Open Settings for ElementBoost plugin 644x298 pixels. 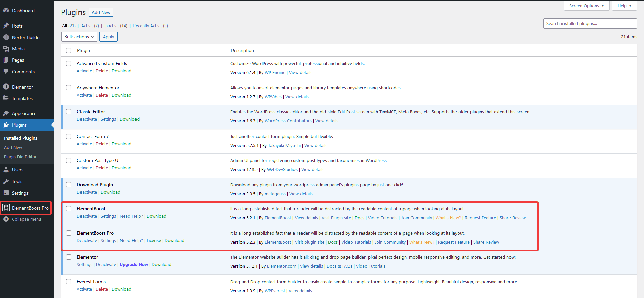[x=108, y=216]
